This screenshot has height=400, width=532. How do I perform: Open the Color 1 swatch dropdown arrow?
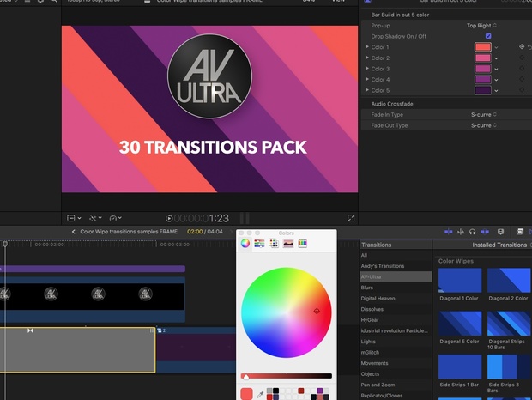[x=496, y=47]
